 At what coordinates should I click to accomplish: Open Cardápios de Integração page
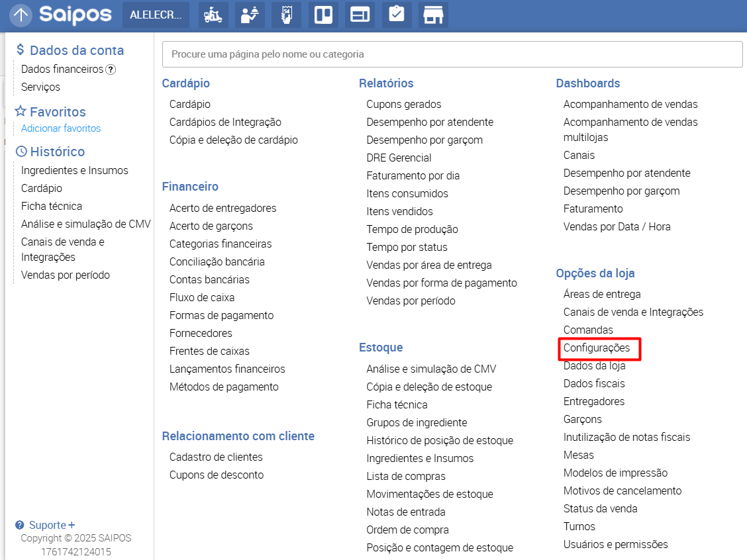225,122
